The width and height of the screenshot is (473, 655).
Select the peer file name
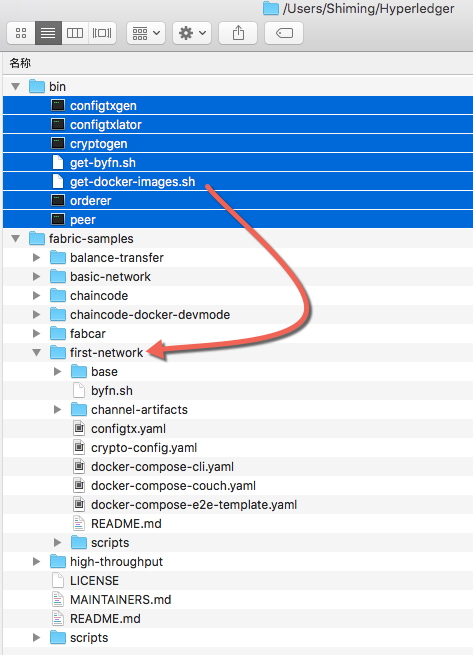83,220
